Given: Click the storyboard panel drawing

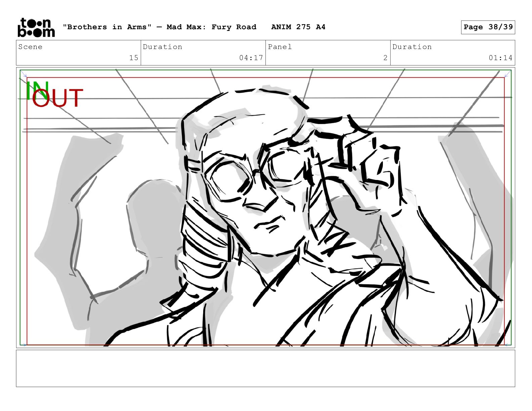Looking at the screenshot, I should pos(265,208).
